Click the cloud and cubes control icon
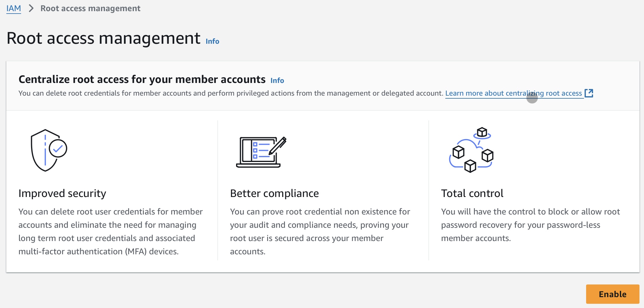Image resolution: width=644 pixels, height=308 pixels. tap(471, 150)
